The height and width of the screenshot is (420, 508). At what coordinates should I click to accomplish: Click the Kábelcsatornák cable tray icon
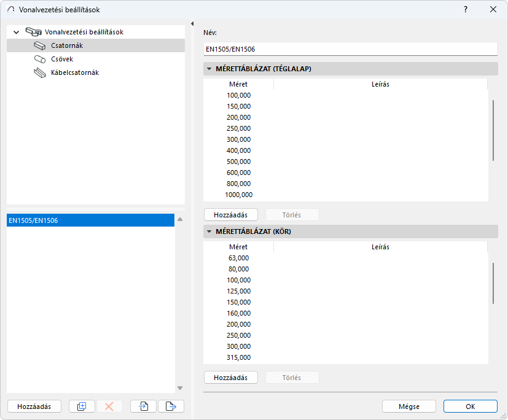point(40,72)
